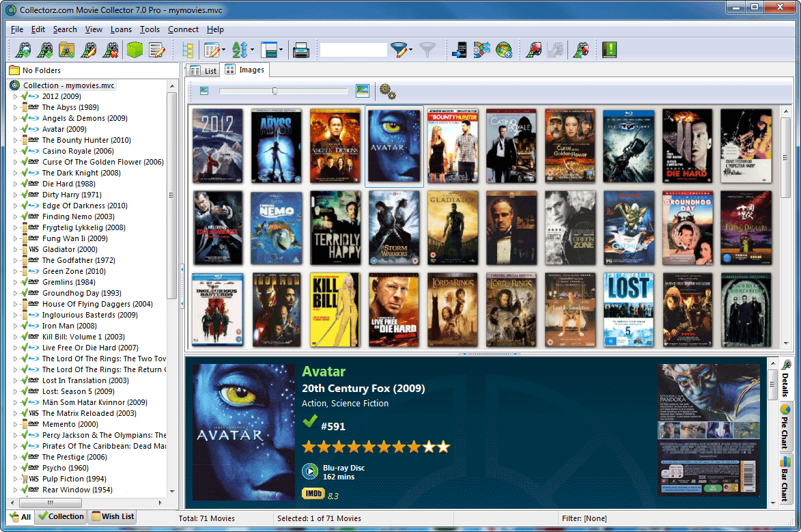Select the Images tab

tap(246, 70)
